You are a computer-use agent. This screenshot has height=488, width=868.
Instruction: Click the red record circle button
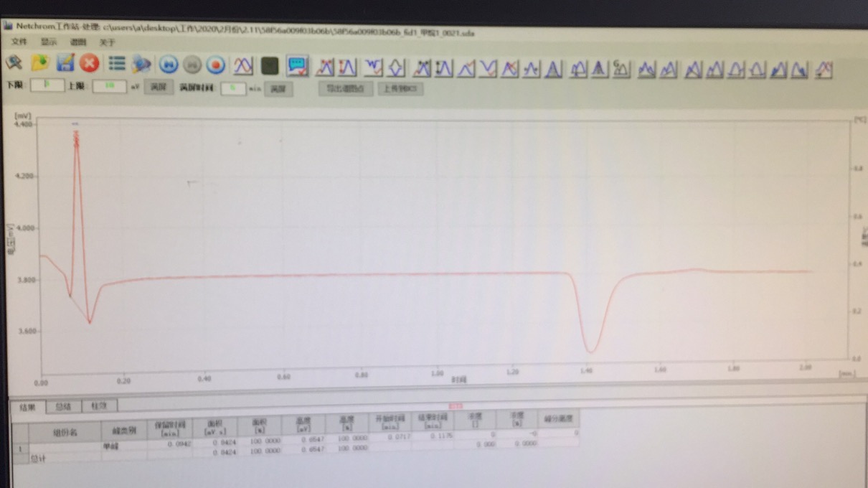pos(215,65)
